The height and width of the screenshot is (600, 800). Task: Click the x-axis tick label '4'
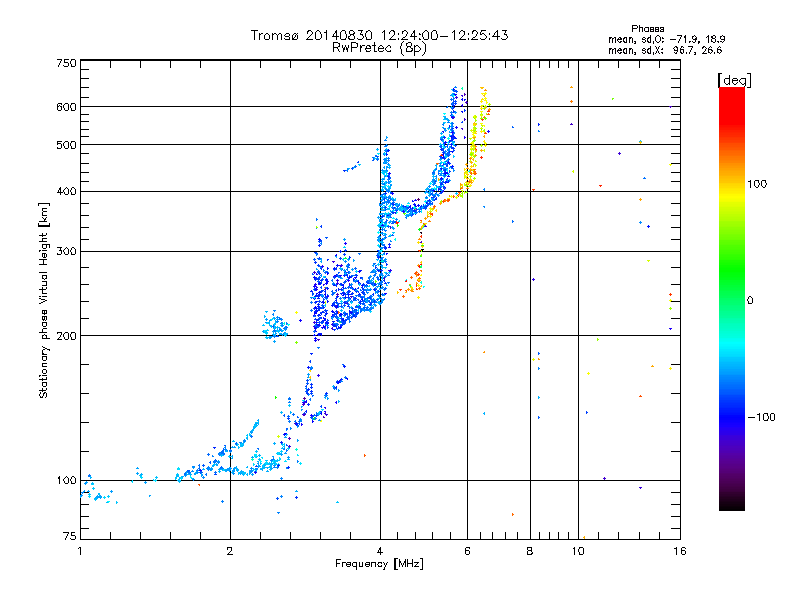pyautogui.click(x=380, y=551)
